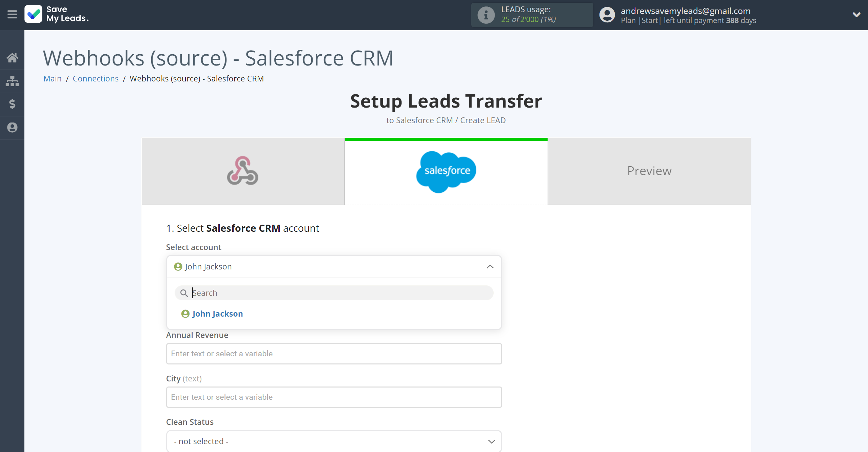868x452 pixels.
Task: Open the Webhooks source tab
Action: pos(243,171)
